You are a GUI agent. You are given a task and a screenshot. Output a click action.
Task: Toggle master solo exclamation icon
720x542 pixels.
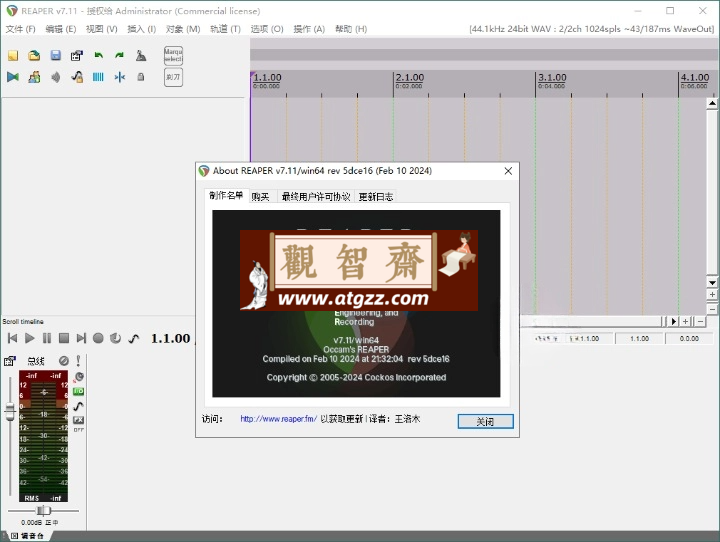(x=79, y=361)
